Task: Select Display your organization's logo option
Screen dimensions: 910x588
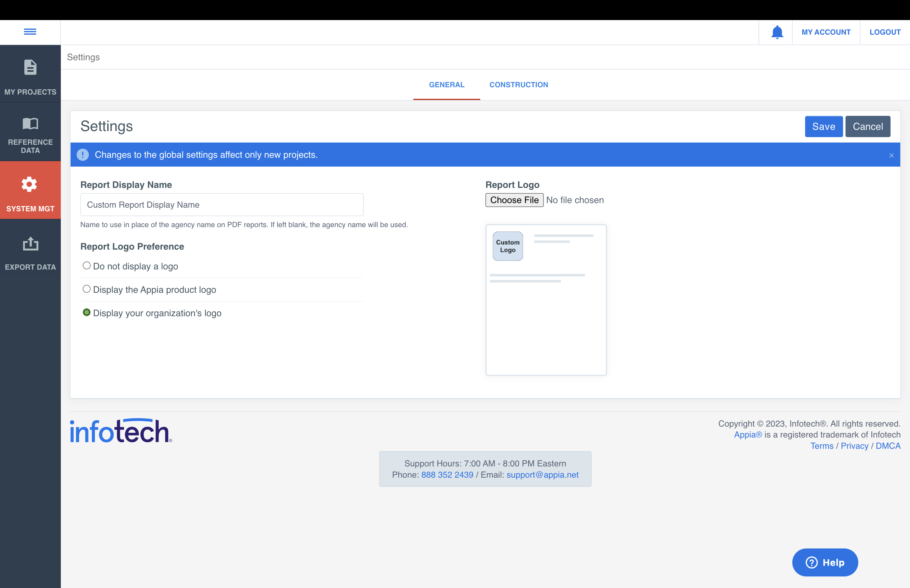Action: click(x=87, y=312)
